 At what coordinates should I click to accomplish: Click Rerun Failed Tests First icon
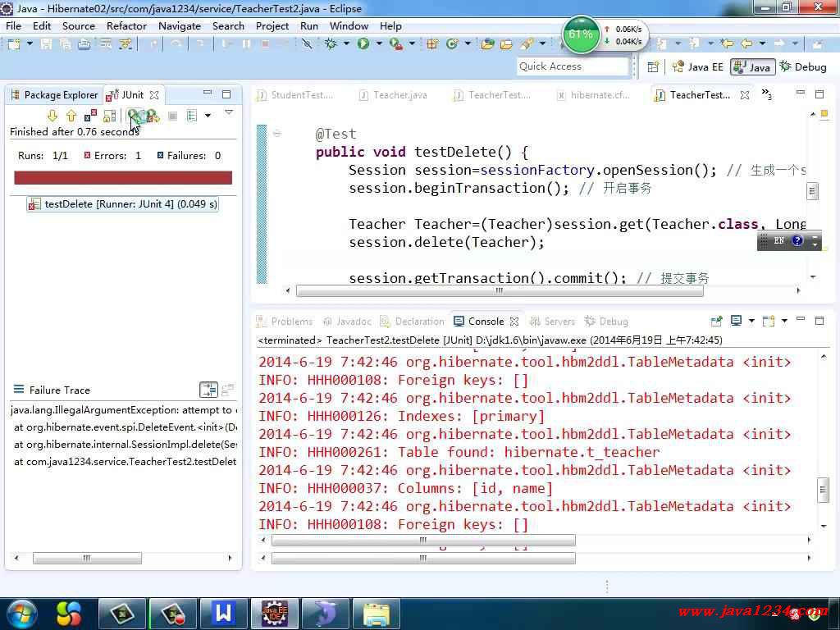pos(153,115)
